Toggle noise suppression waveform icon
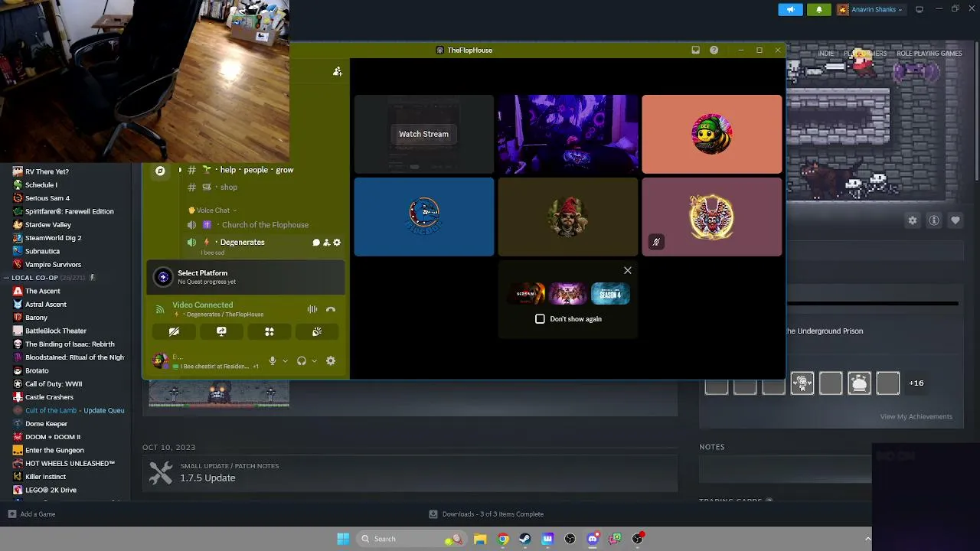This screenshot has height=551, width=980. coord(312,309)
